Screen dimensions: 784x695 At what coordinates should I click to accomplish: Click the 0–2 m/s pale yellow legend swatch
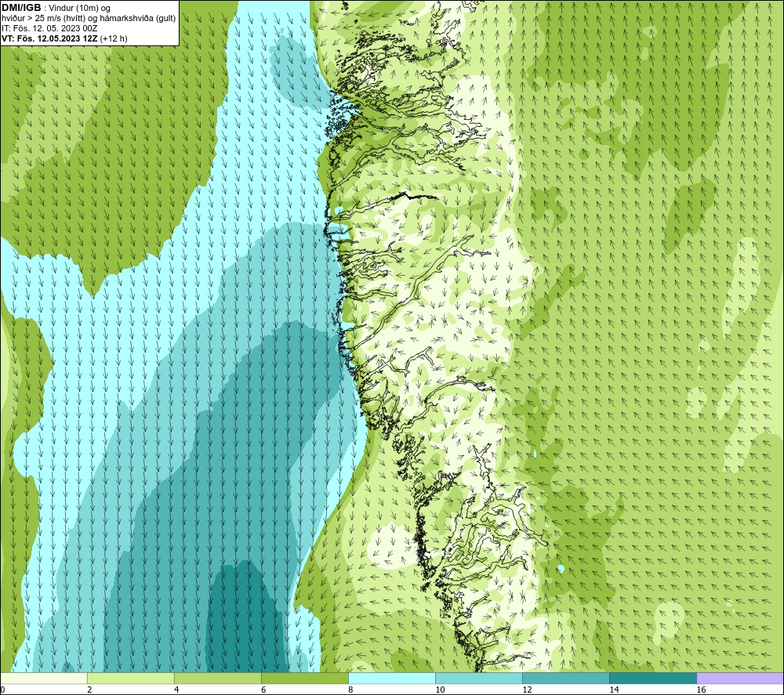tap(44, 678)
